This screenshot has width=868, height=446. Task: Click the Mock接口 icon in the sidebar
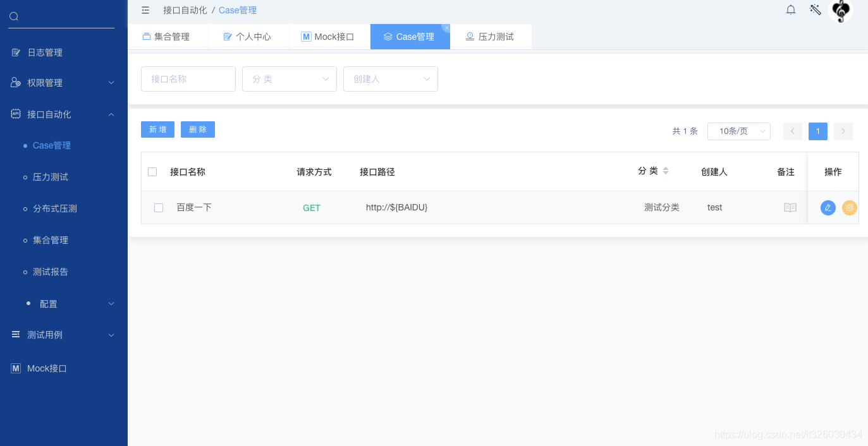pyautogui.click(x=15, y=368)
